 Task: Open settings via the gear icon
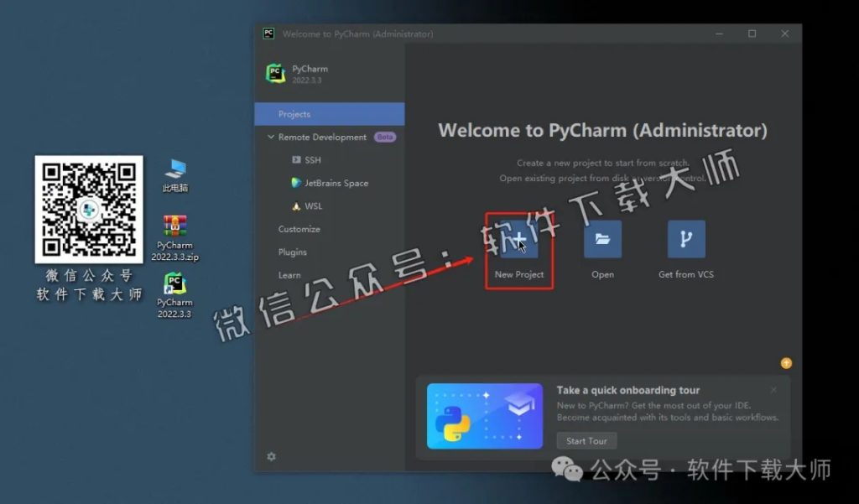[x=270, y=457]
